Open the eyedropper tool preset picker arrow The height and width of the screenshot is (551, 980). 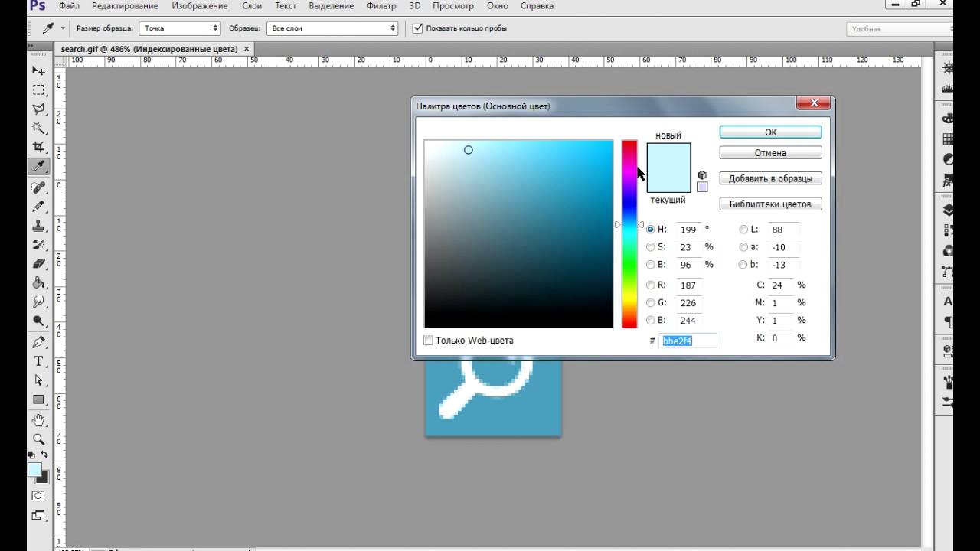(x=63, y=28)
